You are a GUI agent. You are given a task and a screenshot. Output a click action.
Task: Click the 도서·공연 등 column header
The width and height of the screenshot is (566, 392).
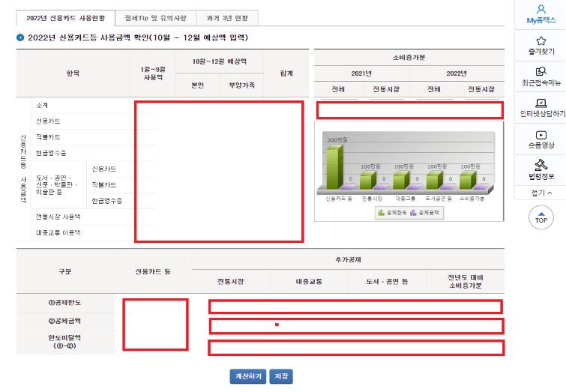pyautogui.click(x=387, y=282)
